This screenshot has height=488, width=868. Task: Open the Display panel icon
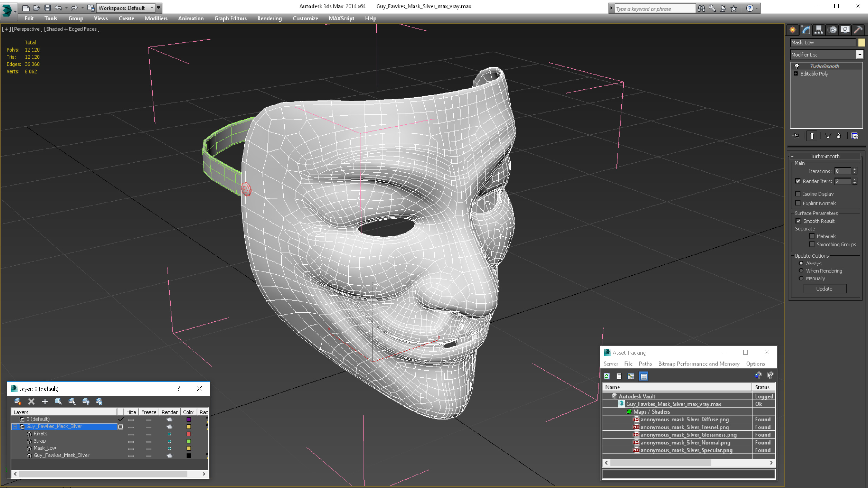pyautogui.click(x=845, y=30)
